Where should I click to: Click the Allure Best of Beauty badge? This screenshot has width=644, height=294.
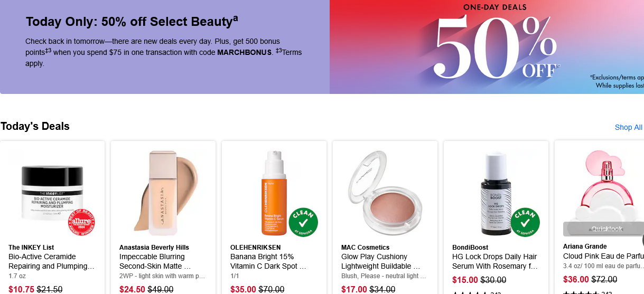81,223
